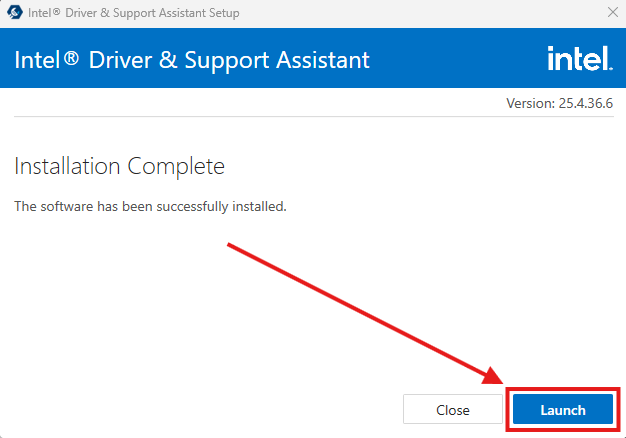Click the ® symbol in the banner heading

click(x=71, y=58)
